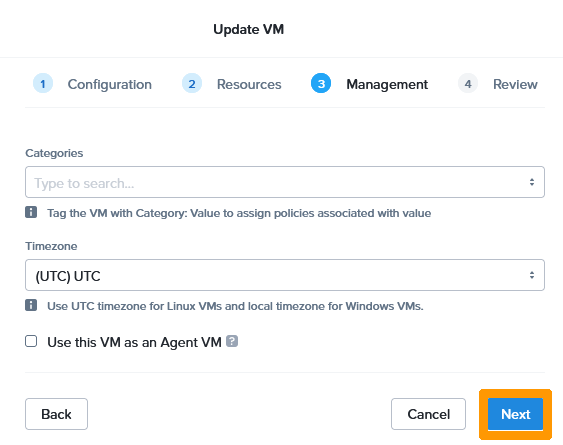Click the Tag the VM with Category hint text
The height and width of the screenshot is (445, 563).
239,213
